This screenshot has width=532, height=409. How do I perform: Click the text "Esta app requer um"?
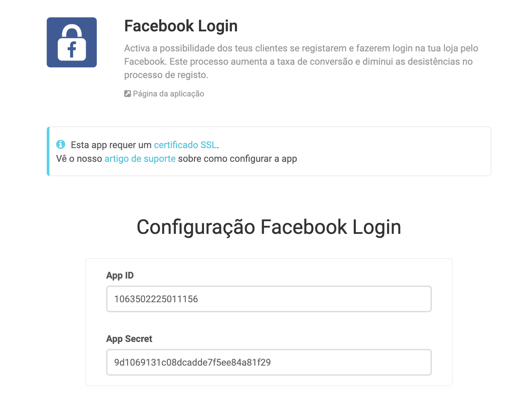click(x=111, y=145)
